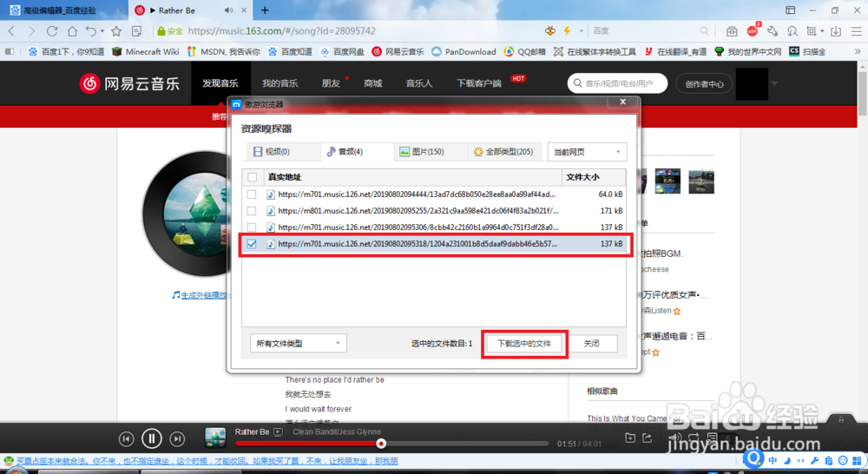Tick the select-all checkbox in the table header
The image size is (868, 474).
(x=252, y=177)
